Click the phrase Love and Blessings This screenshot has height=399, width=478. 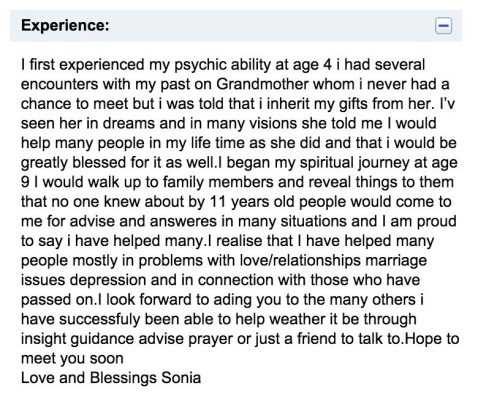89,378
